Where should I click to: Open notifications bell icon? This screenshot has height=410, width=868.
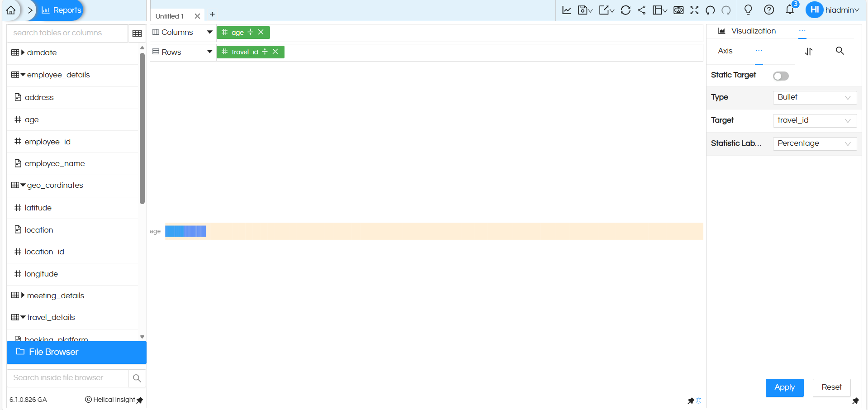point(790,10)
